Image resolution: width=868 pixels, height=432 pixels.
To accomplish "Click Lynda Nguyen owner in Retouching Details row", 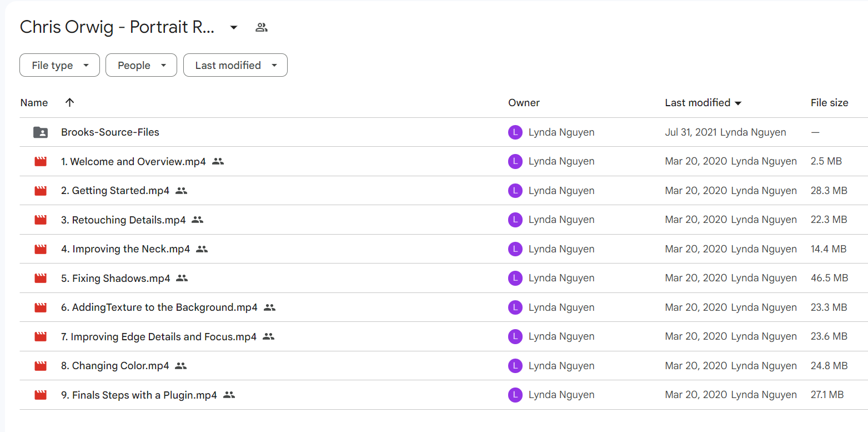I will tap(561, 220).
